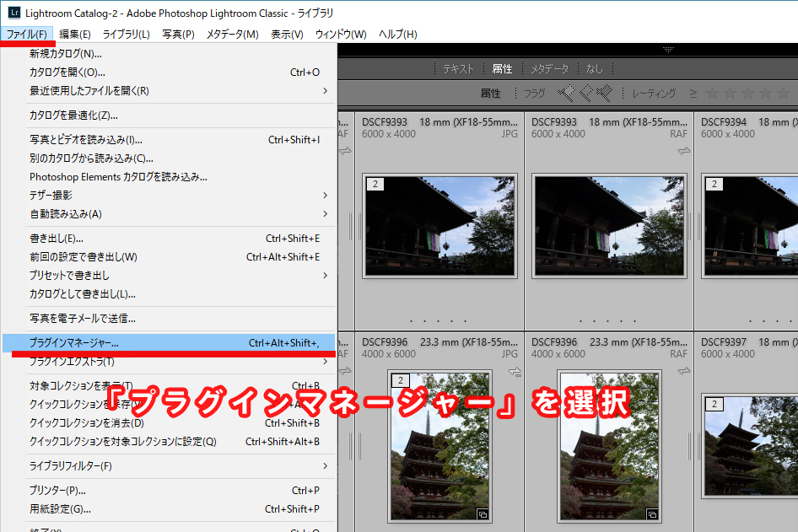Set first star in rating filter

point(713,94)
